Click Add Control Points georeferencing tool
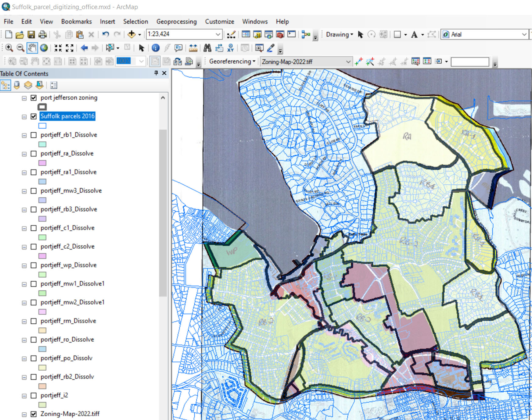Screen dimensions: 532x420 pos(359,62)
